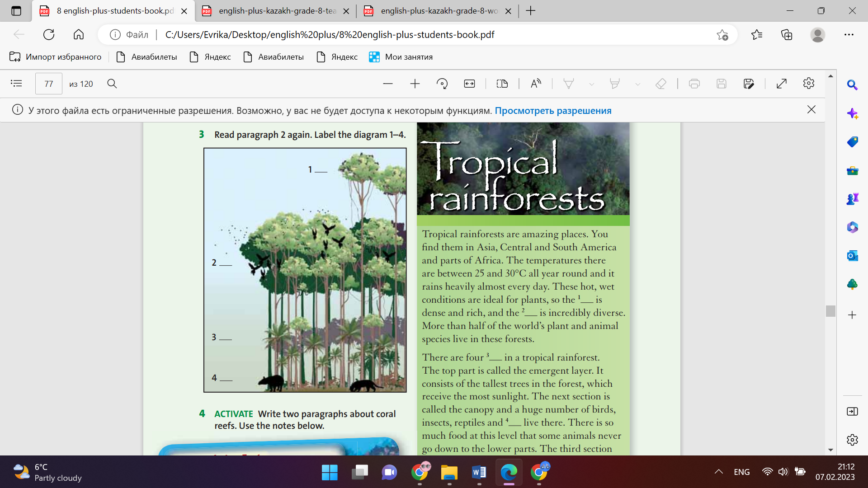Click the Просмотреть разрешения link

553,111
